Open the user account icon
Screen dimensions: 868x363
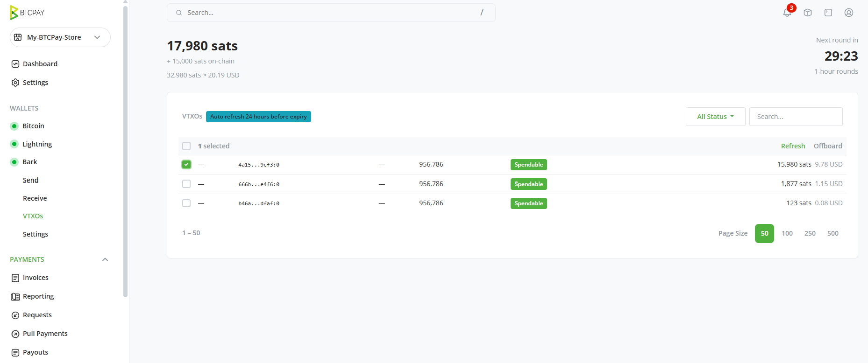(849, 13)
